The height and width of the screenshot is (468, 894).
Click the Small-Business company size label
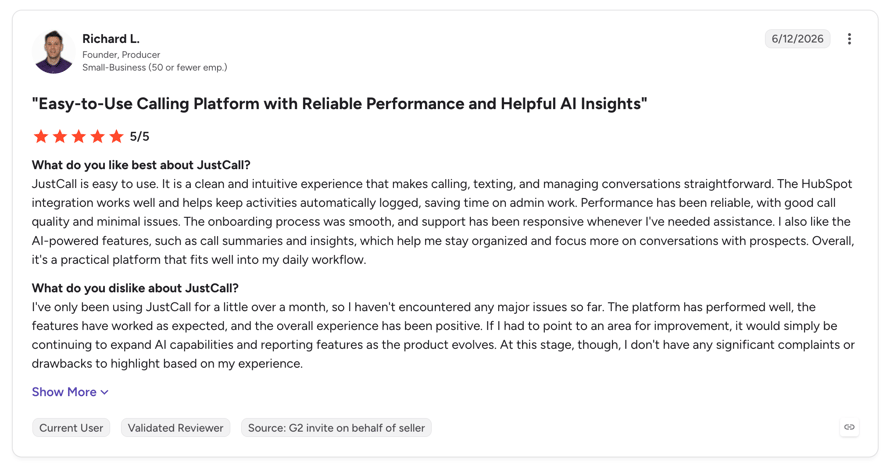tap(155, 67)
